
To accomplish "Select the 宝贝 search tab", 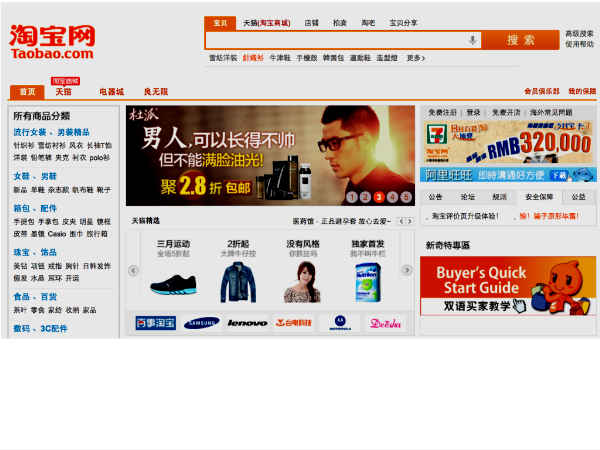I will coord(220,23).
